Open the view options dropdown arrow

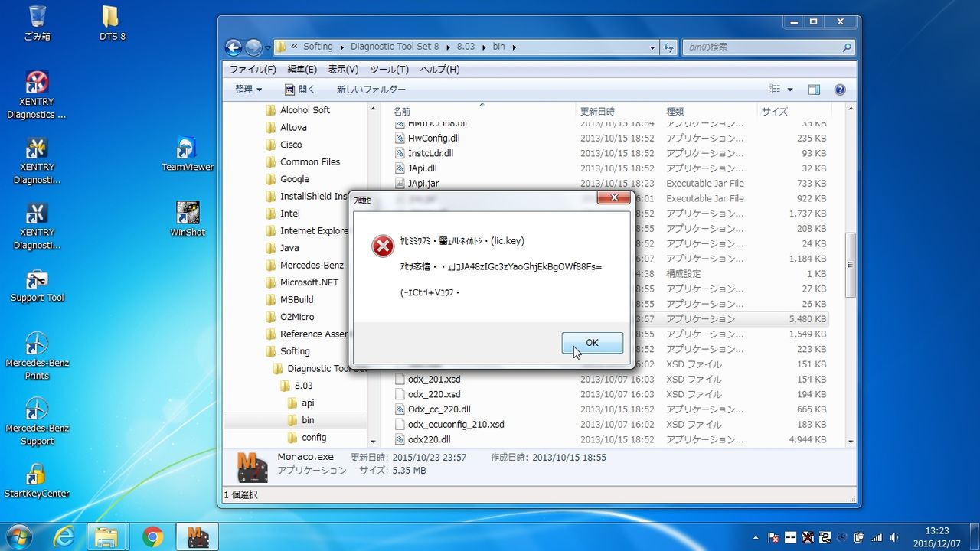790,90
